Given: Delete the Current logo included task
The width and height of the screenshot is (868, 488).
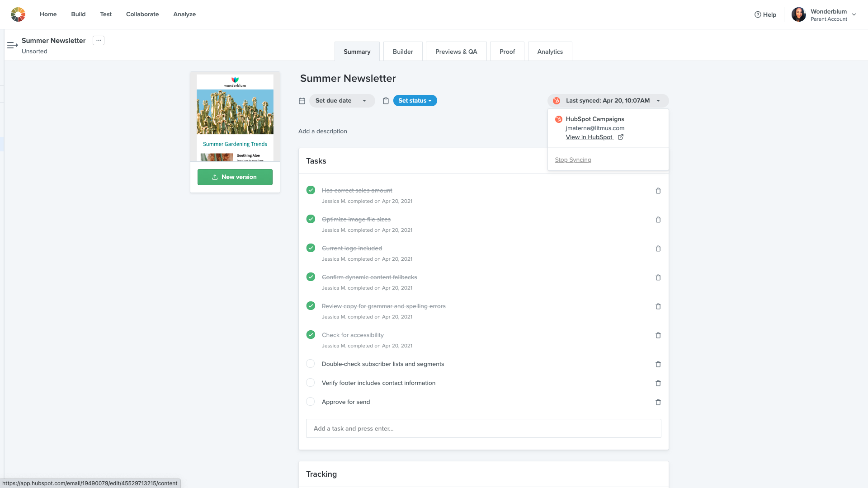Looking at the screenshot, I should pyautogui.click(x=658, y=249).
